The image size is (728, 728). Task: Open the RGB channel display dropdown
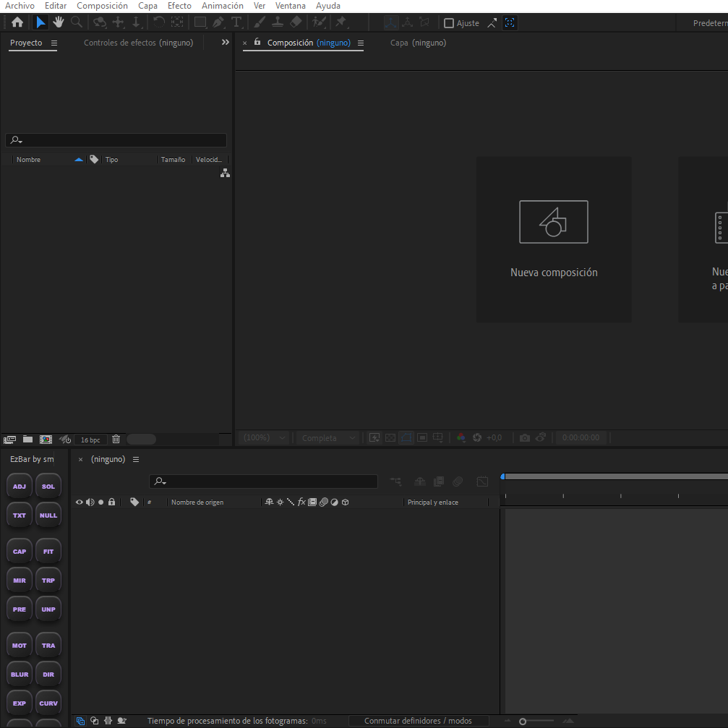[x=461, y=437]
